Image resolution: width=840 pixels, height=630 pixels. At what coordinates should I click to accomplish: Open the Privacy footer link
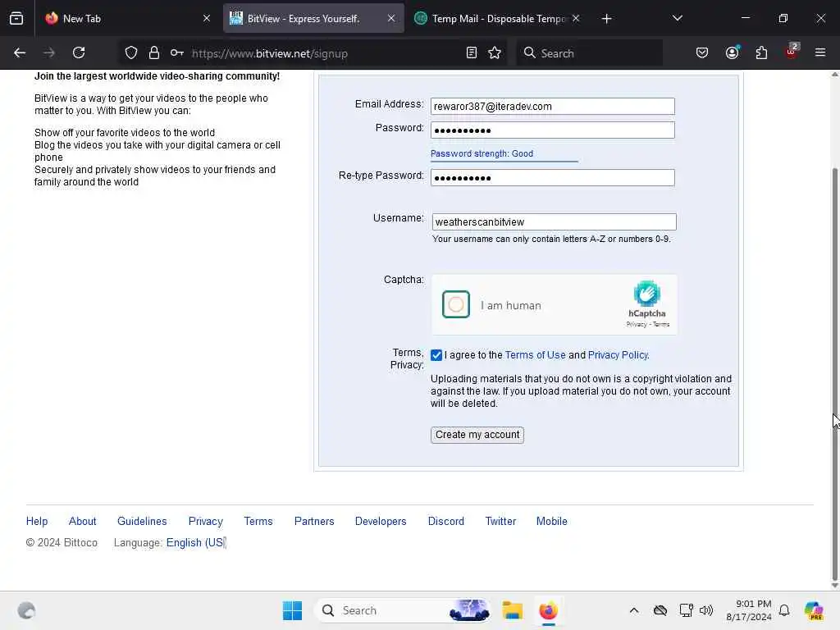click(x=206, y=521)
